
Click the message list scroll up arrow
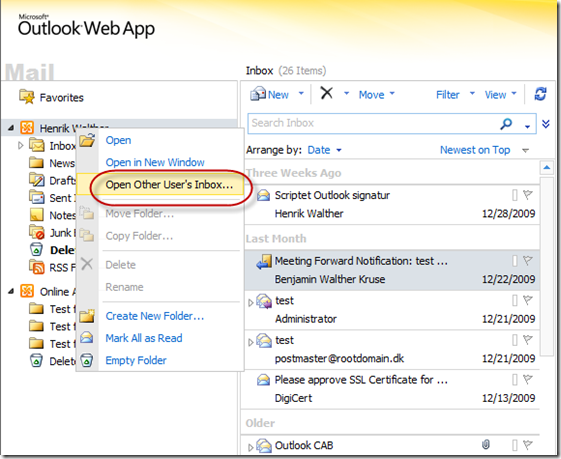click(x=547, y=167)
